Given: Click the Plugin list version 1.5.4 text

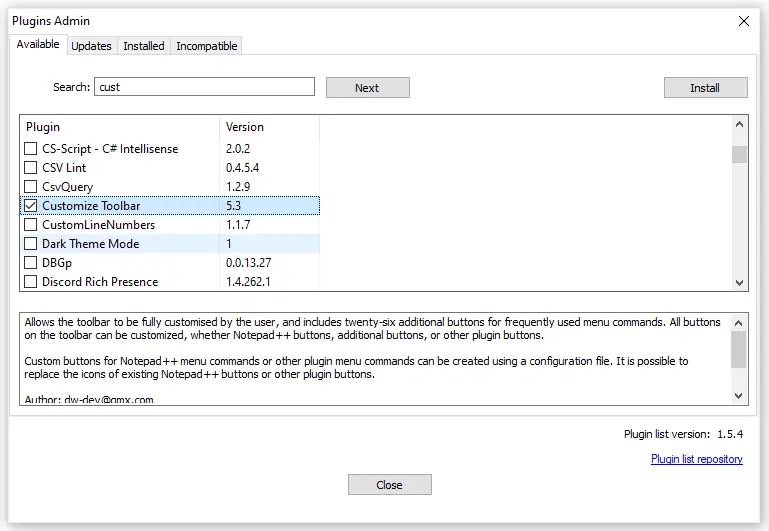Looking at the screenshot, I should [x=683, y=434].
